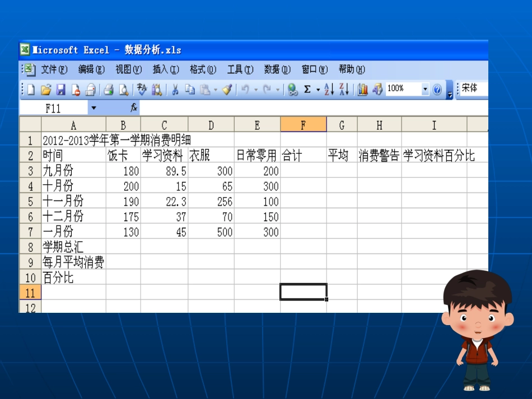Click the AutoSum sigma icon

(x=307, y=90)
